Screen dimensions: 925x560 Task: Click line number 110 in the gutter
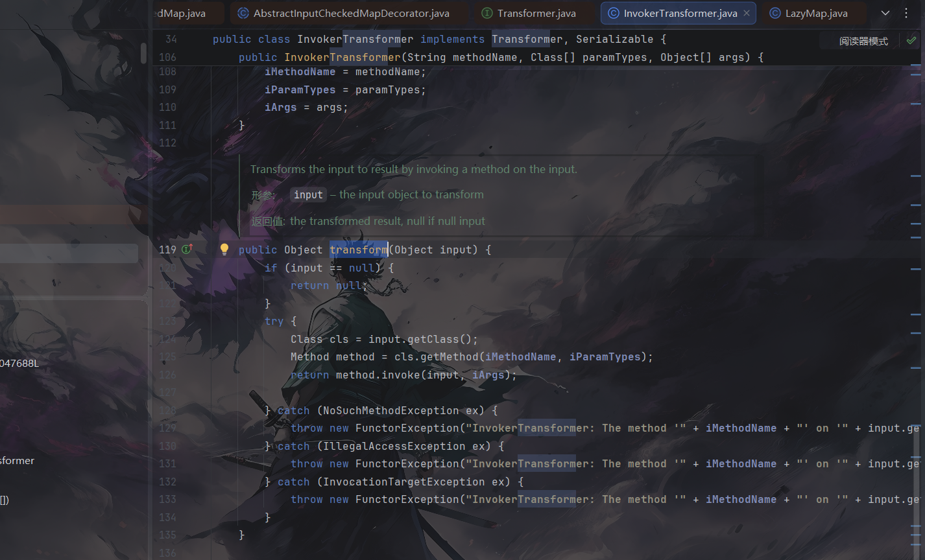(167, 107)
